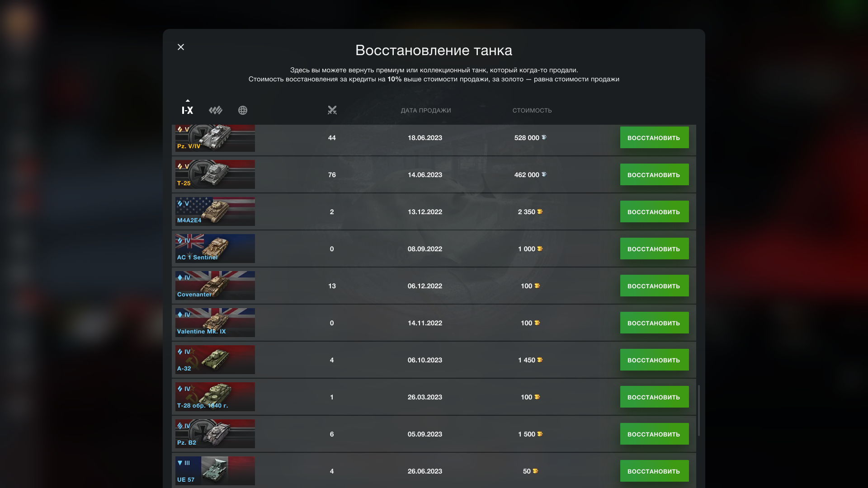Open the Pz. B2 tank thumbnail
Screen dimensions: 868x488
pos(215,434)
